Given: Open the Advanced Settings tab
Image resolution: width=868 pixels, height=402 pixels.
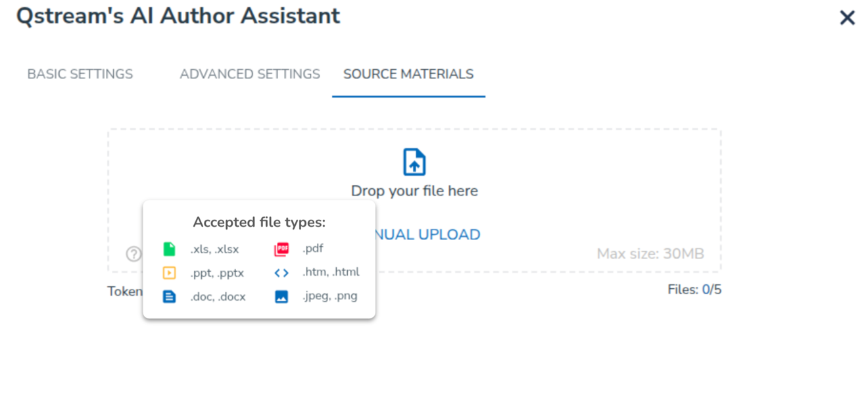Looking at the screenshot, I should 250,74.
